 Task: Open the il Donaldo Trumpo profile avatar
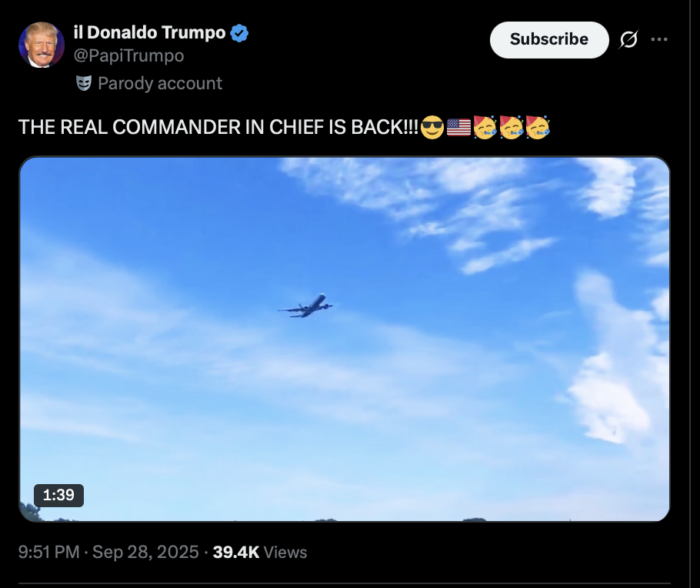pos(42,45)
